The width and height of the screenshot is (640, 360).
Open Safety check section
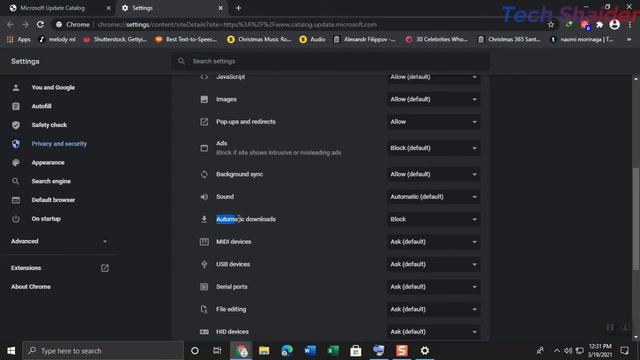pyautogui.click(x=49, y=125)
